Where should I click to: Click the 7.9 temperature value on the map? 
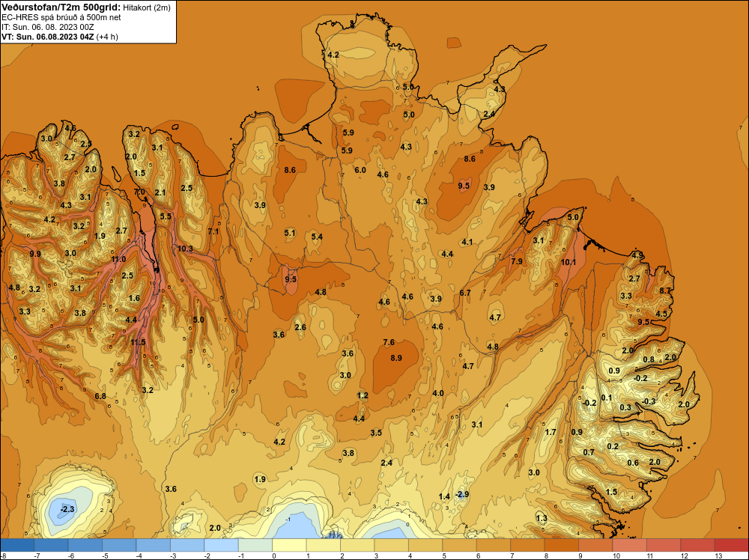click(x=517, y=261)
